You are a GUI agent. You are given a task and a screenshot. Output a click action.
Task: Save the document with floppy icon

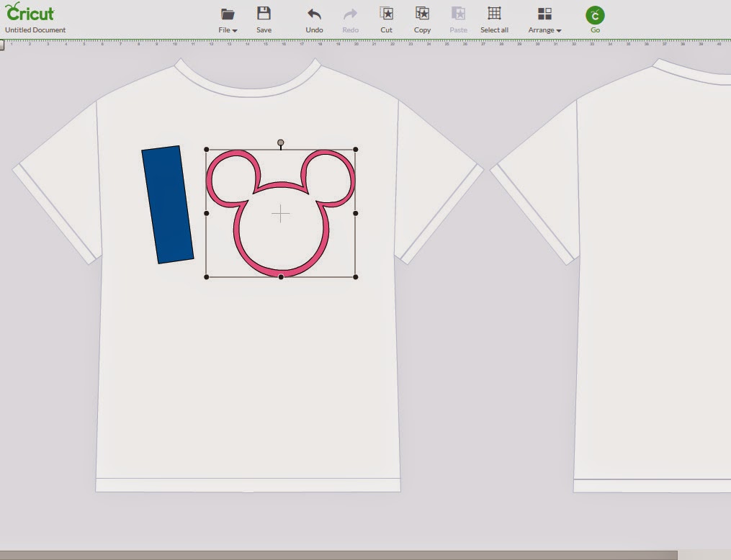(x=264, y=13)
